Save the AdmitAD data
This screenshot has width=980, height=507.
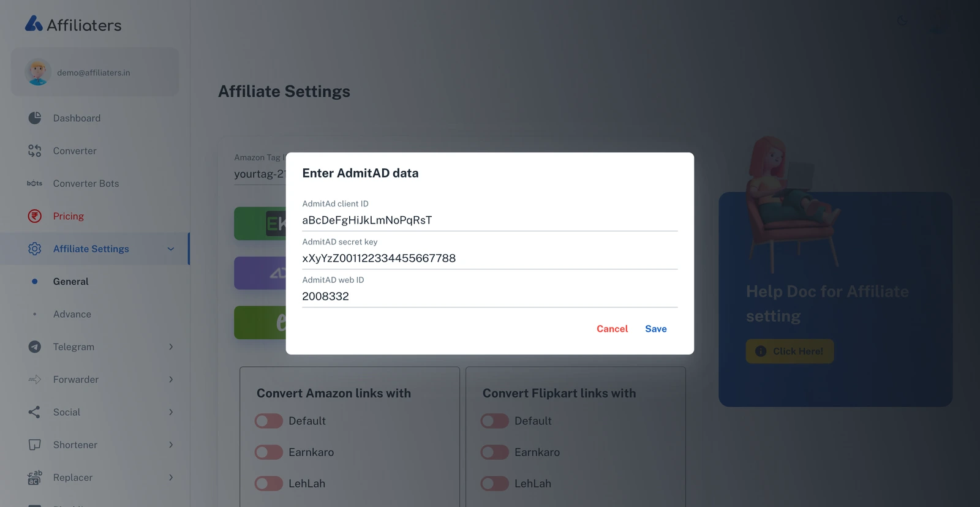[655, 329]
